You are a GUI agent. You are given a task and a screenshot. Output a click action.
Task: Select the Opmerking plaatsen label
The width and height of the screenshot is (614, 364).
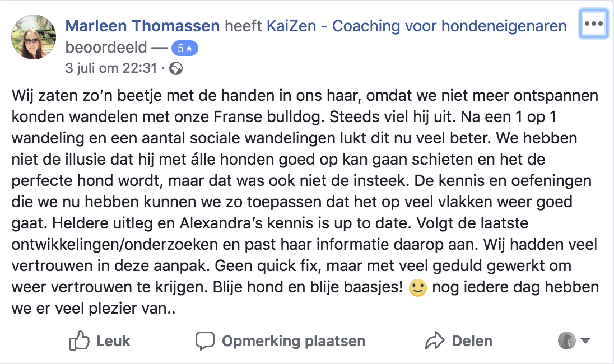coord(294,341)
